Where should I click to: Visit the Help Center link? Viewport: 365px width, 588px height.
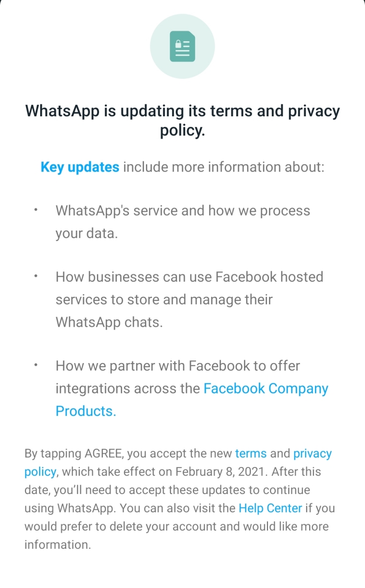pyautogui.click(x=270, y=508)
